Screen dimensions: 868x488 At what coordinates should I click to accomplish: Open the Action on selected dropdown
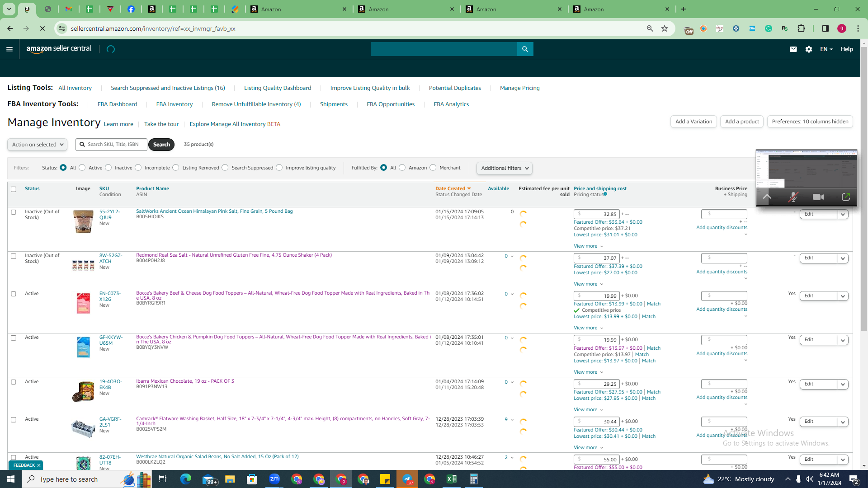[38, 145]
